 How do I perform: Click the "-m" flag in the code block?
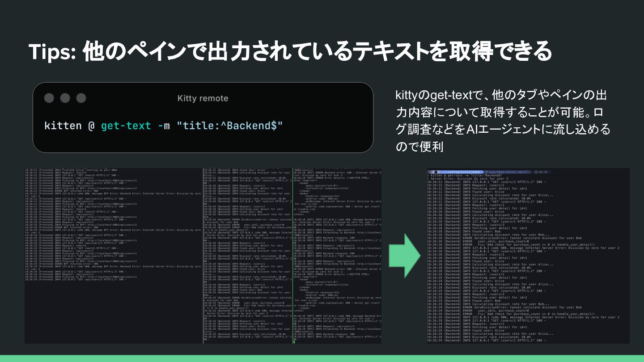coord(164,126)
